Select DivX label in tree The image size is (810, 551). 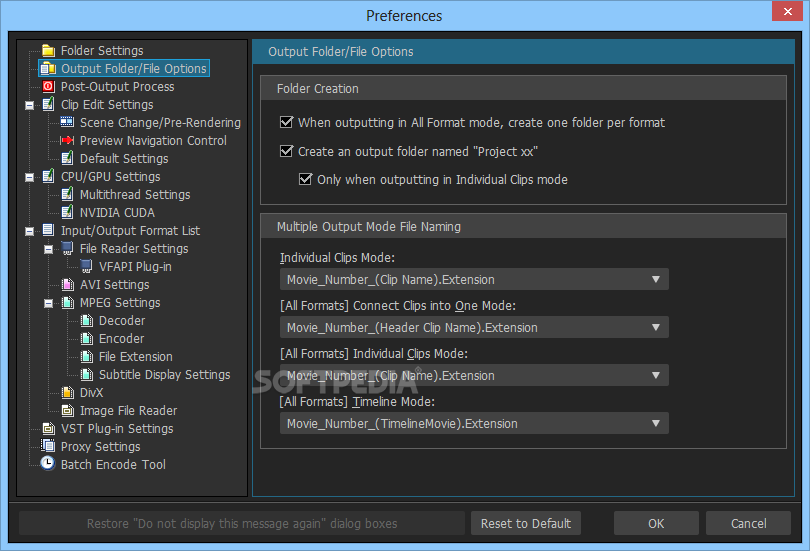click(x=91, y=393)
